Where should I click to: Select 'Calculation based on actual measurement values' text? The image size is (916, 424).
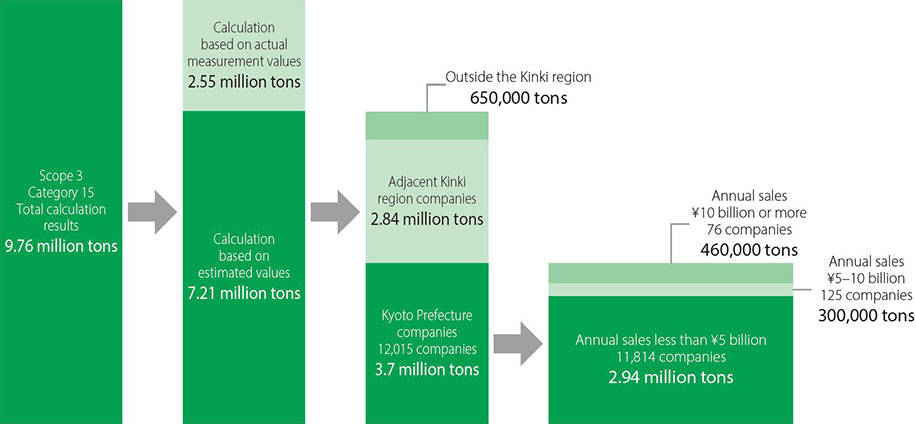[x=243, y=45]
